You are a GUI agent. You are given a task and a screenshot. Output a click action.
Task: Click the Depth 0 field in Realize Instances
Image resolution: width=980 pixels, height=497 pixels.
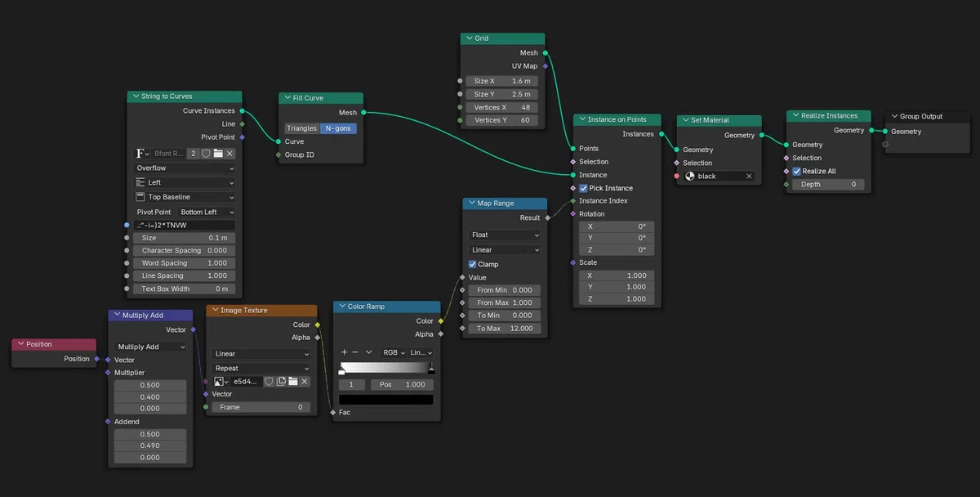click(828, 185)
